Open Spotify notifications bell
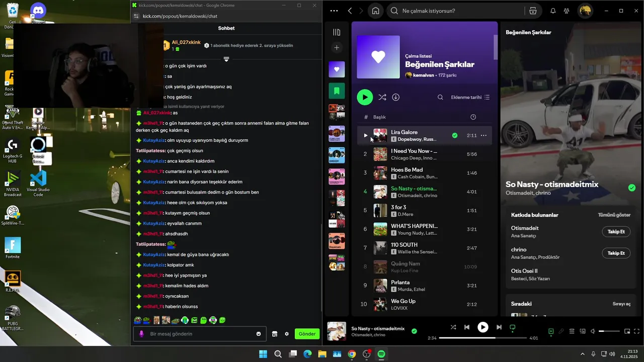This screenshot has width=644, height=362. pos(553,11)
